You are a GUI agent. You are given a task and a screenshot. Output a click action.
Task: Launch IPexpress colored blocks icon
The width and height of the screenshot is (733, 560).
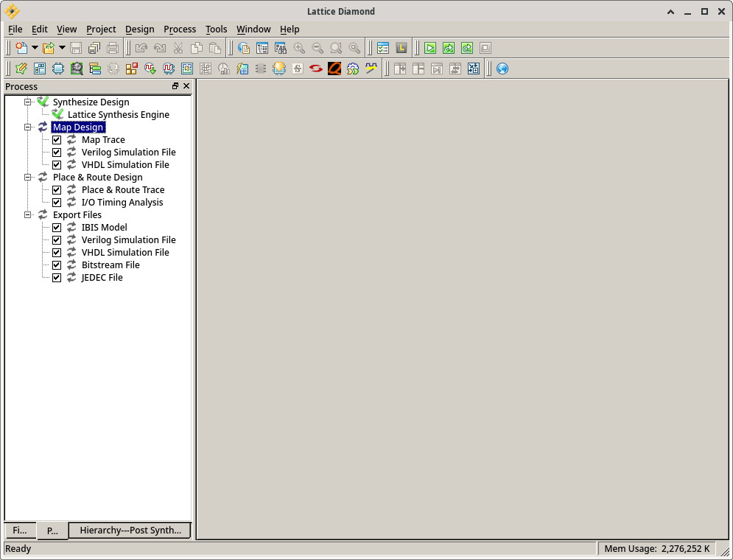[x=132, y=69]
